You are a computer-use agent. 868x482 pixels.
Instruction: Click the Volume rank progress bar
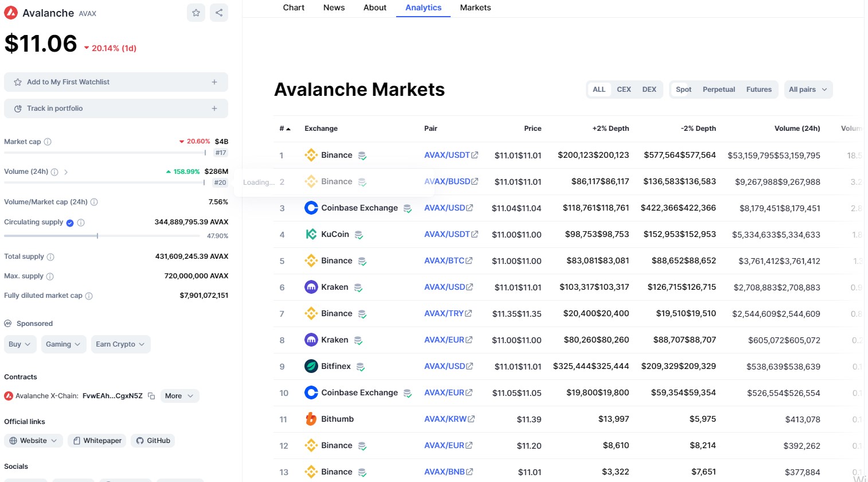[104, 182]
